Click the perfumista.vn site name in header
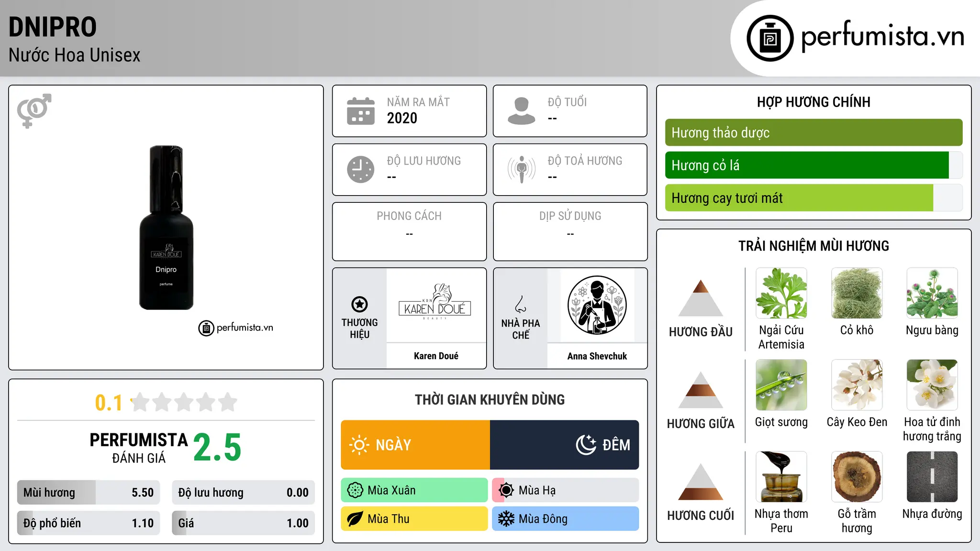Viewport: 980px width, 551px height. click(x=882, y=36)
